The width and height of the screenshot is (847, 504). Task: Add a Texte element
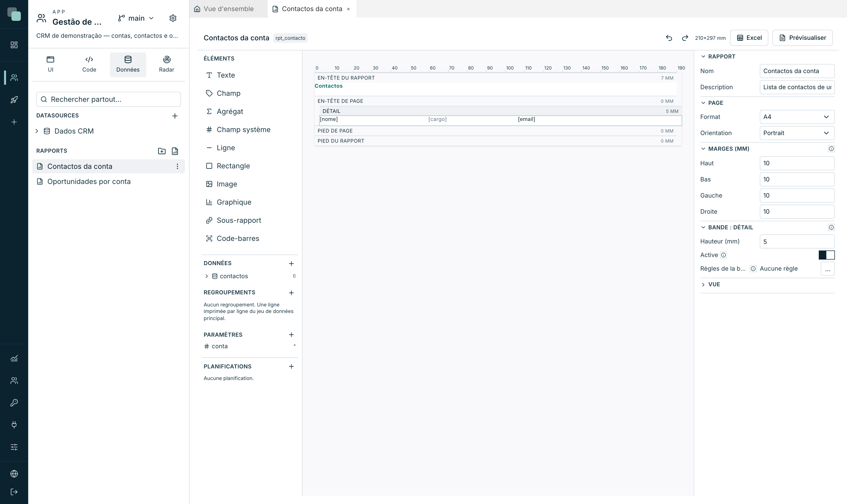click(x=250, y=75)
